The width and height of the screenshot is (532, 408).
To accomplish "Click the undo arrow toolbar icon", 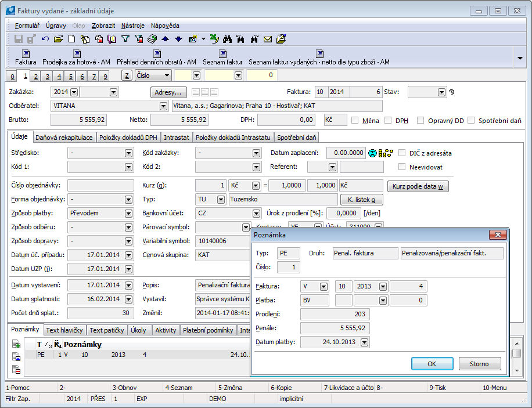I will click(45, 39).
